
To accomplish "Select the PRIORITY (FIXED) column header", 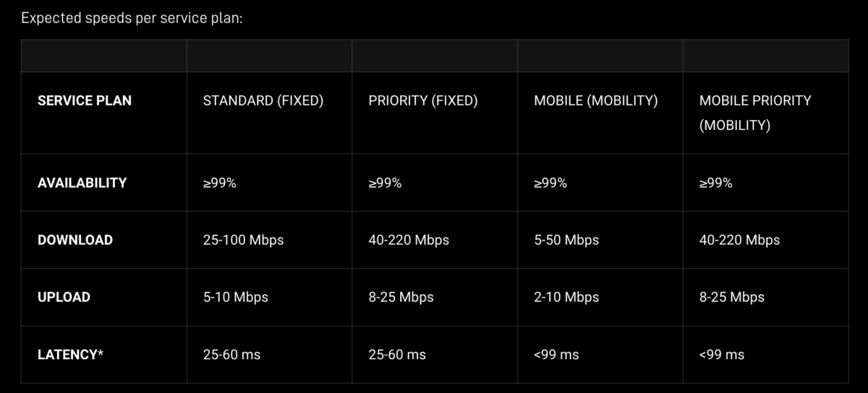I will pyautogui.click(x=423, y=100).
